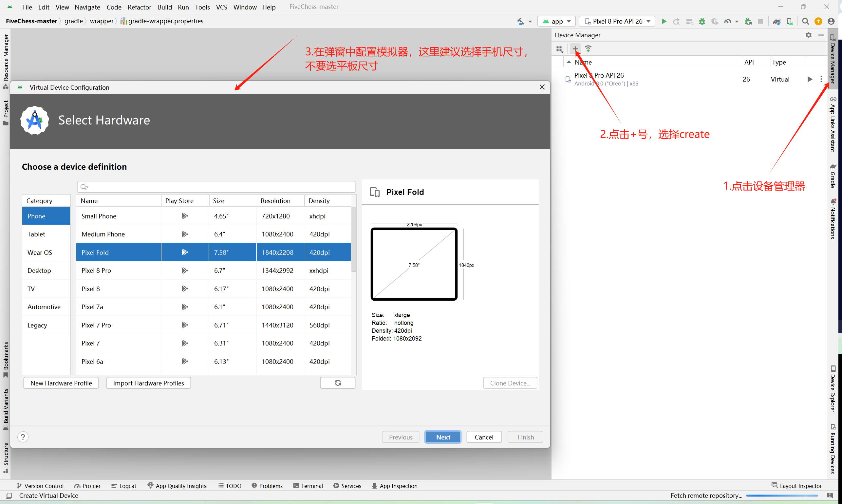This screenshot has height=504, width=842.
Task: Click New Hardware Profile button
Action: pos(61,383)
